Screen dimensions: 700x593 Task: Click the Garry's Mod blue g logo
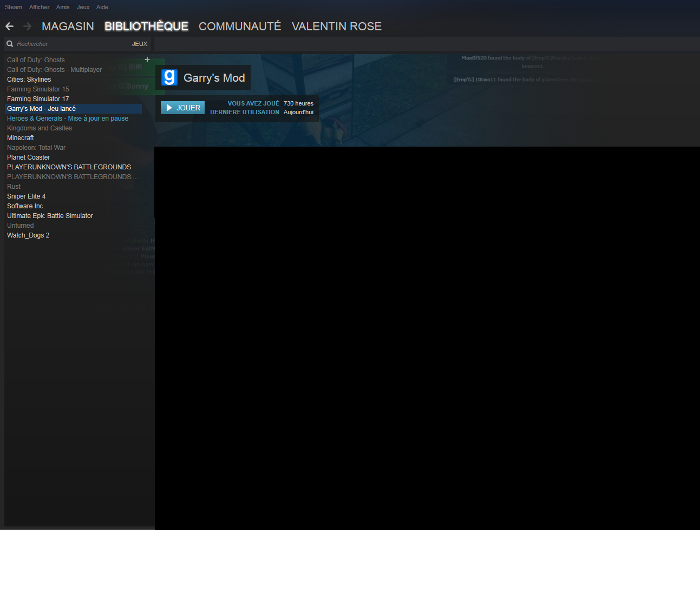click(169, 77)
